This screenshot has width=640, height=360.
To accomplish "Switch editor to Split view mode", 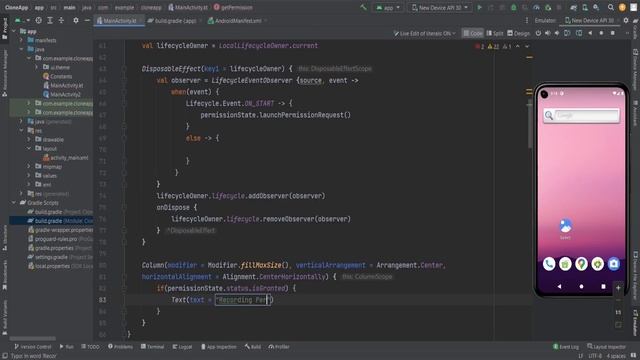I will click(495, 33).
